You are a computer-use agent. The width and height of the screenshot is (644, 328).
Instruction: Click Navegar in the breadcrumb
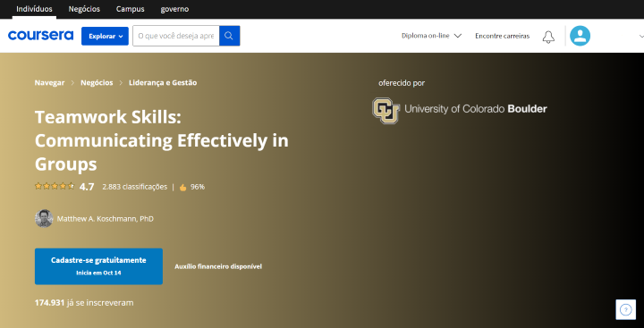tap(49, 82)
